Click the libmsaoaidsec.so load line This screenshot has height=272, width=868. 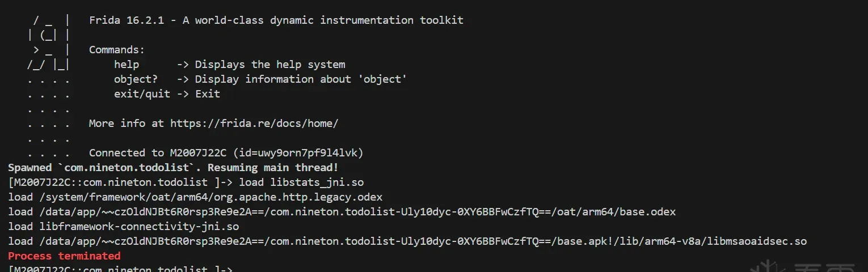tap(407, 241)
